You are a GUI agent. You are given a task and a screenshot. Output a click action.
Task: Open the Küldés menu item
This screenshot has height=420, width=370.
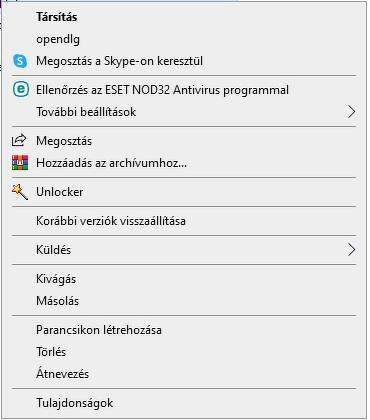(x=184, y=250)
